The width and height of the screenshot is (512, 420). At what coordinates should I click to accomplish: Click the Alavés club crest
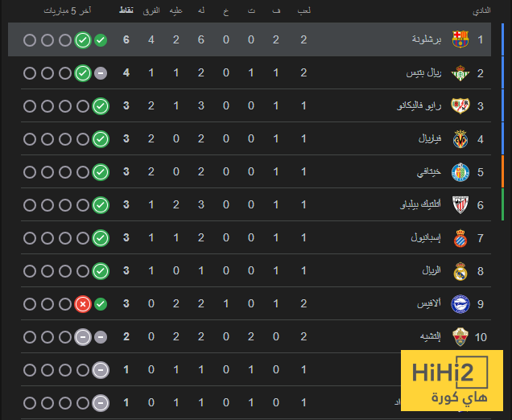(460, 304)
